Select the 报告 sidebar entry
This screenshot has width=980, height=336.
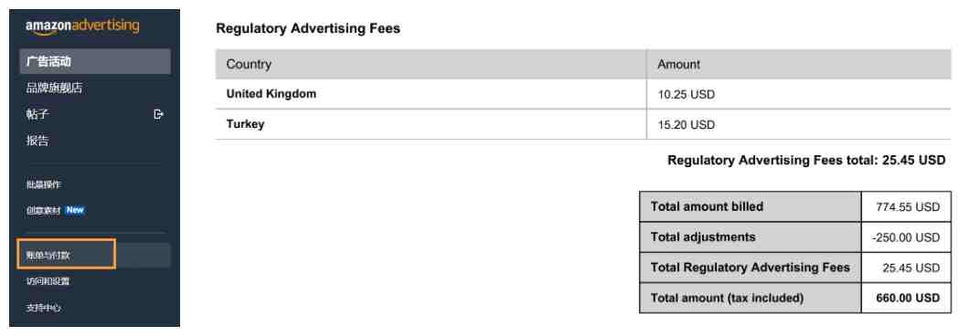[37, 141]
